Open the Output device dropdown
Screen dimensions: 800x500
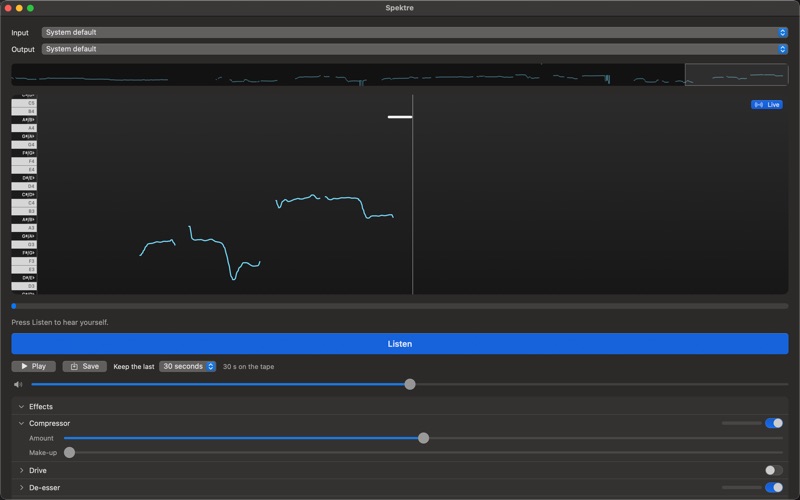click(415, 49)
